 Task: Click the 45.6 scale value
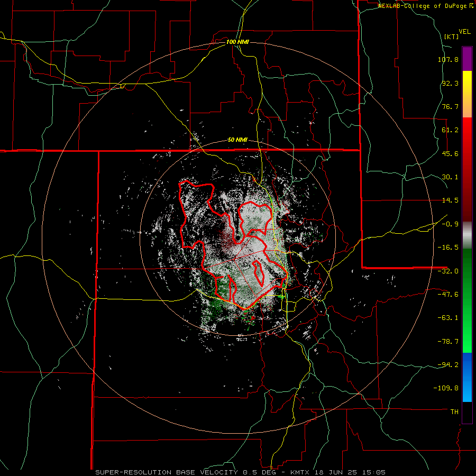click(450, 153)
